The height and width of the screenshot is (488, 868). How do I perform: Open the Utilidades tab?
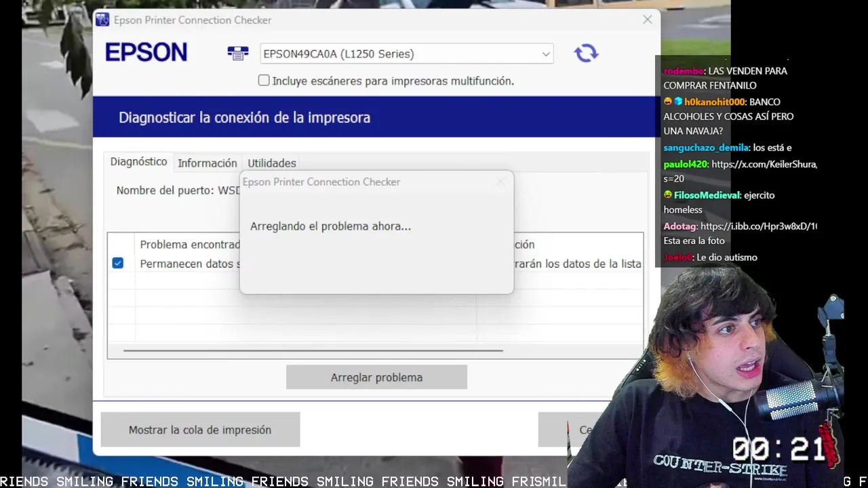(x=271, y=163)
